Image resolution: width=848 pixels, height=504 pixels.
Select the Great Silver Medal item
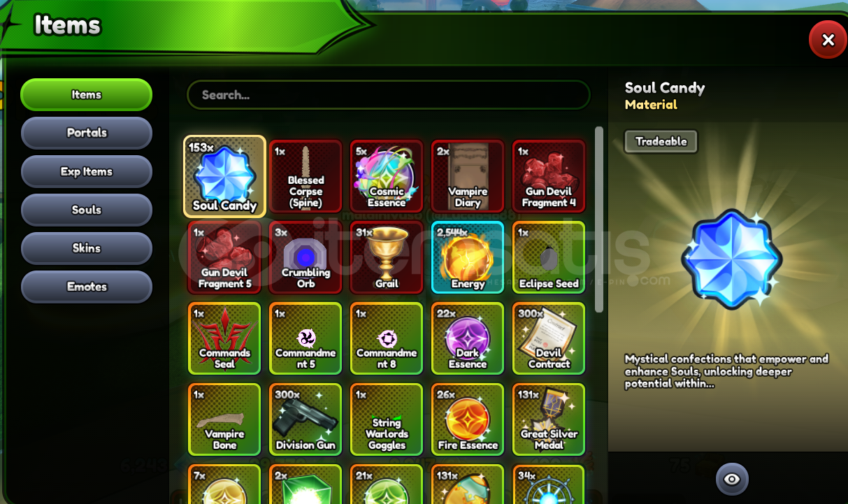[x=549, y=419]
